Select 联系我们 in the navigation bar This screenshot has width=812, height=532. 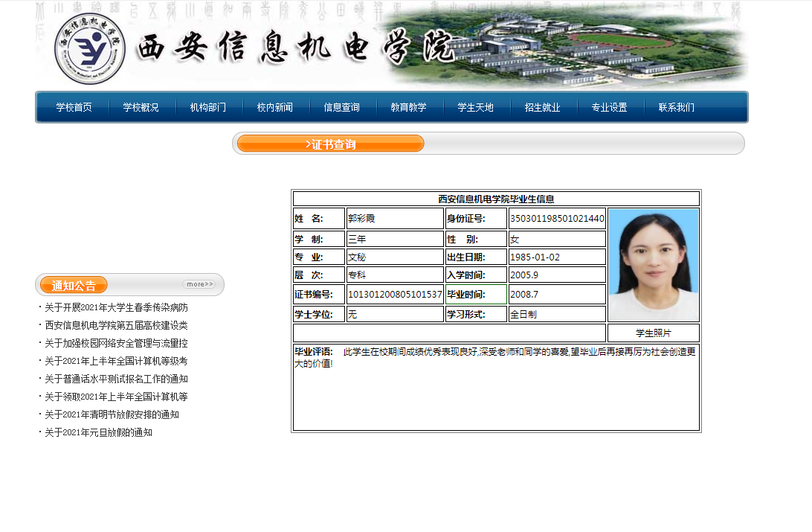[676, 107]
